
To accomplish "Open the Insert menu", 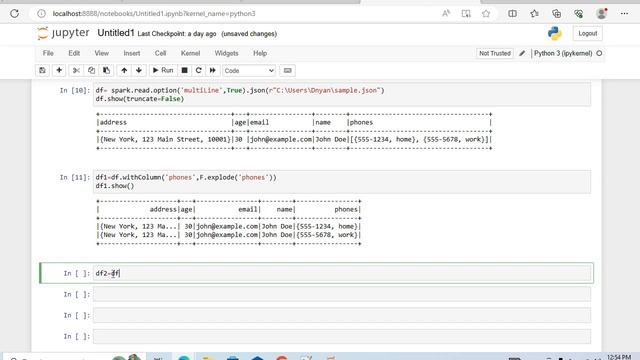I will (x=132, y=53).
